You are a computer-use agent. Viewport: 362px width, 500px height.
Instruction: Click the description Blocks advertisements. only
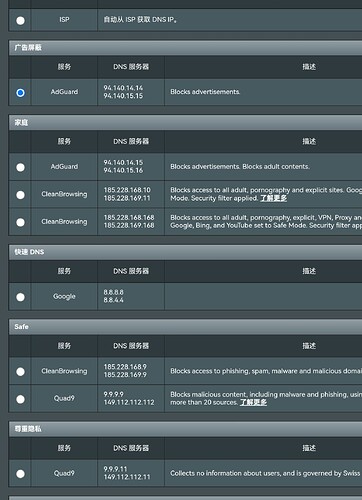(205, 92)
